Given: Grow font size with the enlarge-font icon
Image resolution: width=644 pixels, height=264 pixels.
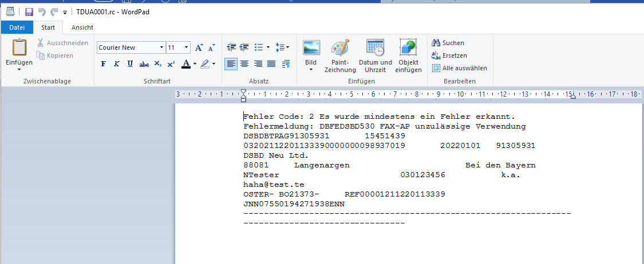Looking at the screenshot, I should 199,47.
